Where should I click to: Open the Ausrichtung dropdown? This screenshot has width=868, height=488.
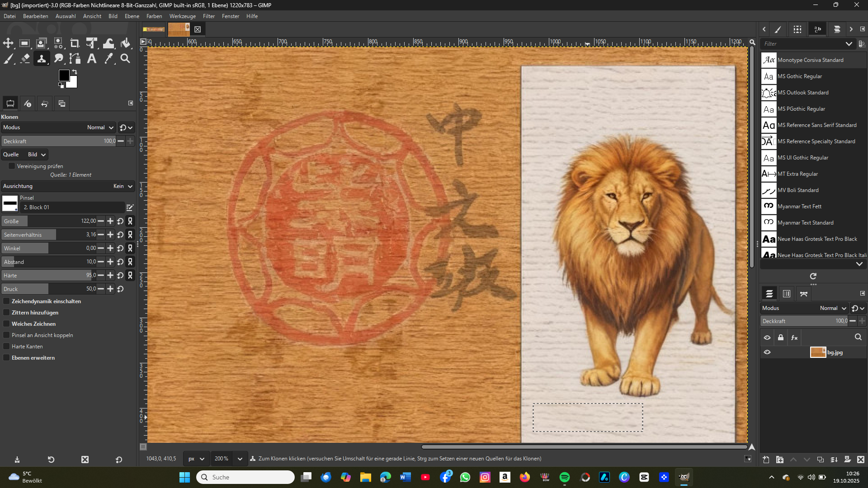(x=123, y=186)
